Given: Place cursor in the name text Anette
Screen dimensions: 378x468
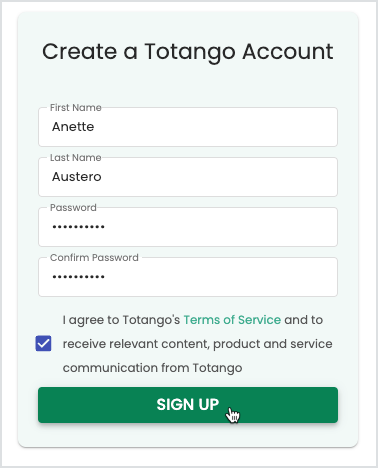Looking at the screenshot, I should coord(73,127).
